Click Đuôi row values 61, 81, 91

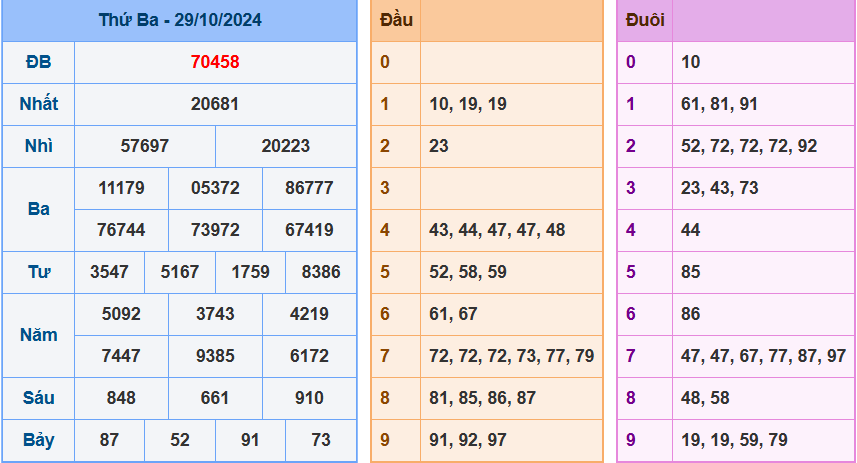point(719,104)
